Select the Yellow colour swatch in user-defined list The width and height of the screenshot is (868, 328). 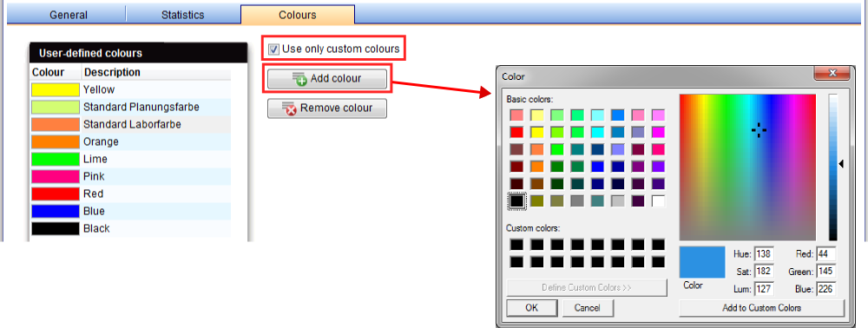coord(56,89)
